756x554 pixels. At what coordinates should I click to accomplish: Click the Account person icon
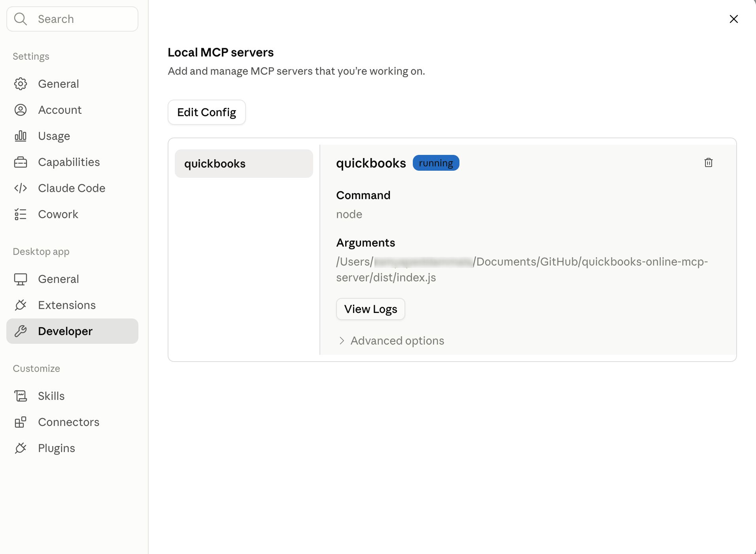point(21,110)
